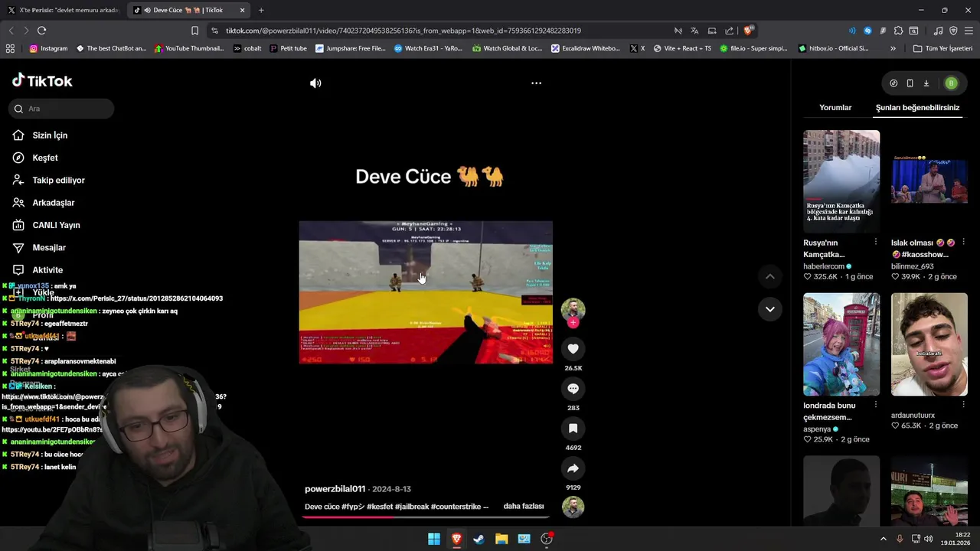
Task: Click the TikTok logo
Action: [x=42, y=81]
